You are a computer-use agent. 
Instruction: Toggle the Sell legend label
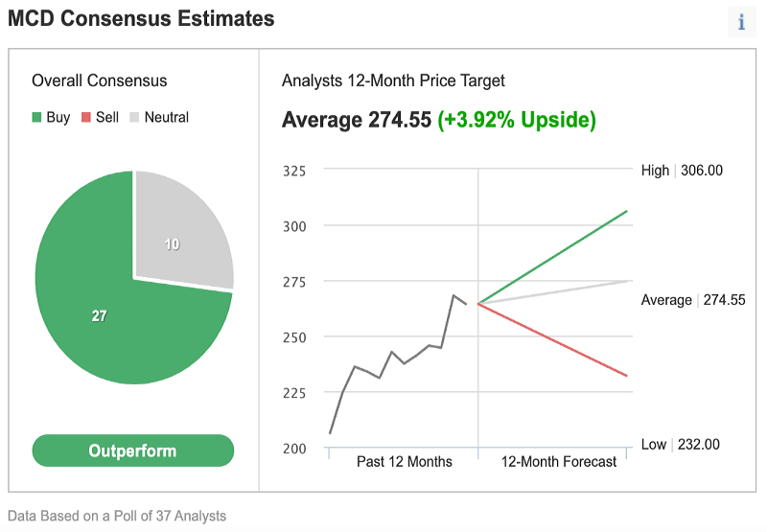(x=107, y=117)
